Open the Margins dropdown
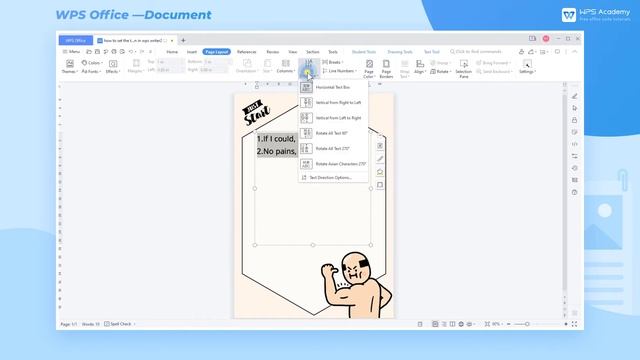640x360 pixels. (136, 66)
